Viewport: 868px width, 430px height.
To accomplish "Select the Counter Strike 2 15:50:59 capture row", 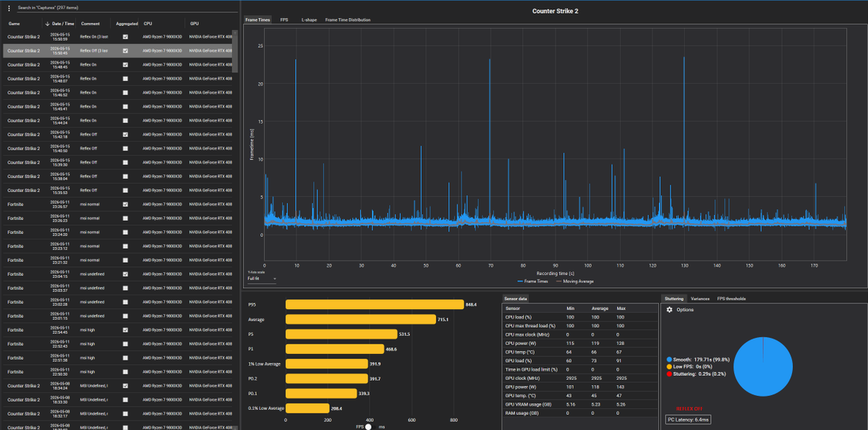I will (119, 36).
